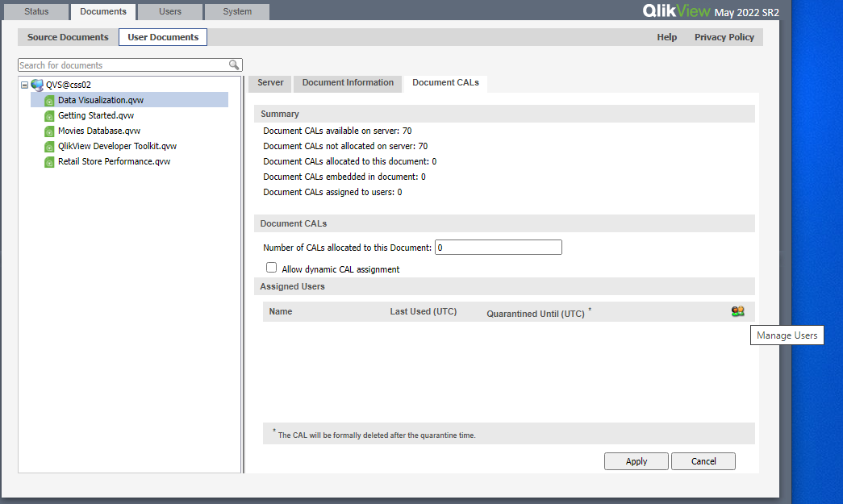The width and height of the screenshot is (843, 504).
Task: Click the QVS@css02 server icon
Action: [37, 85]
